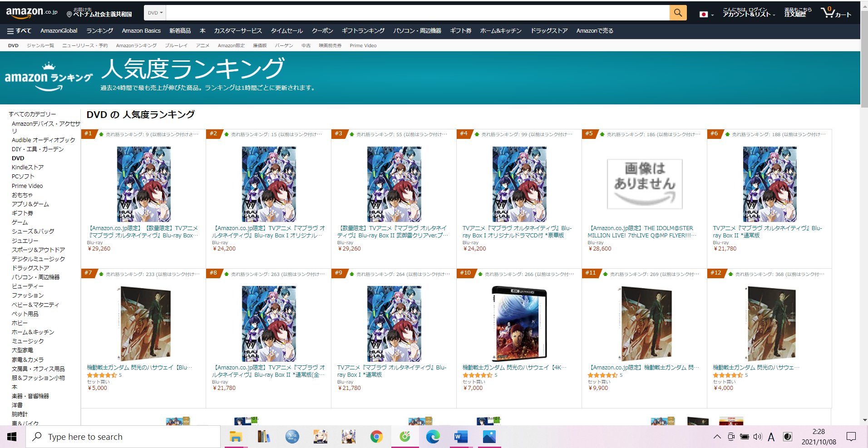The height and width of the screenshot is (448, 868).
Task: Open 注文履歴 returns and orders
Action: click(x=798, y=13)
